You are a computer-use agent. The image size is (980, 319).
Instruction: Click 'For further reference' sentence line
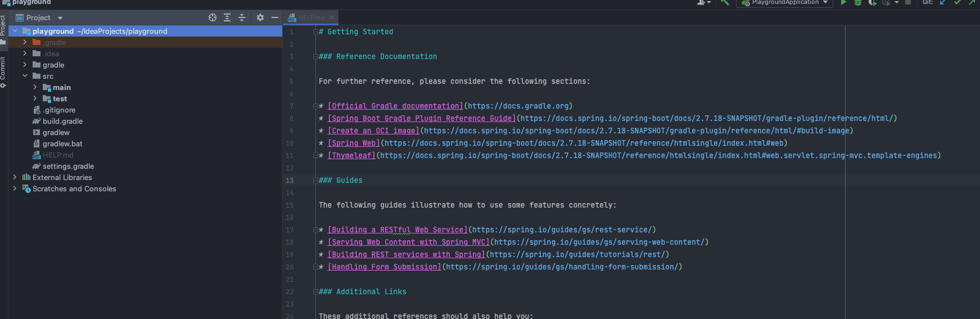pos(454,81)
